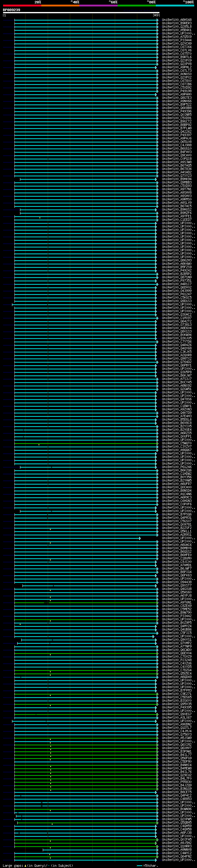Viewport: 197px width, 868px height.
Task: Select the UniRef100_C1HDW2 label
Action: pos(177,474)
